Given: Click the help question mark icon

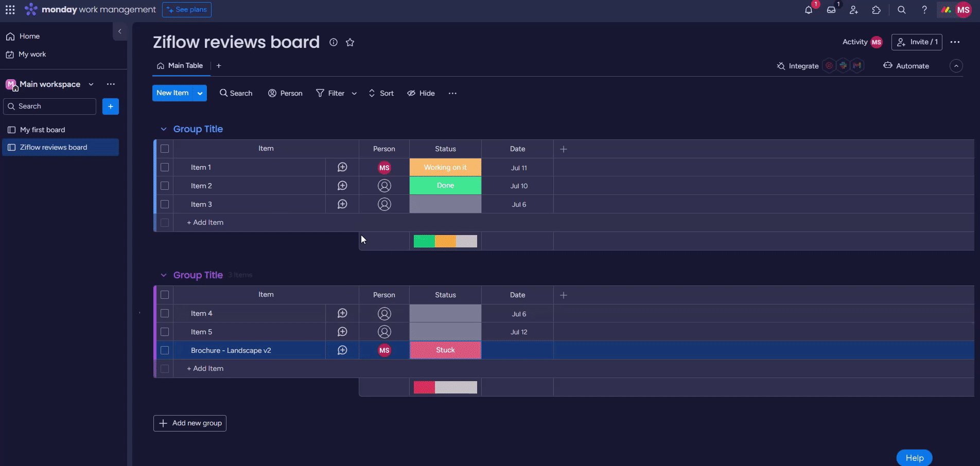Looking at the screenshot, I should coord(924,10).
